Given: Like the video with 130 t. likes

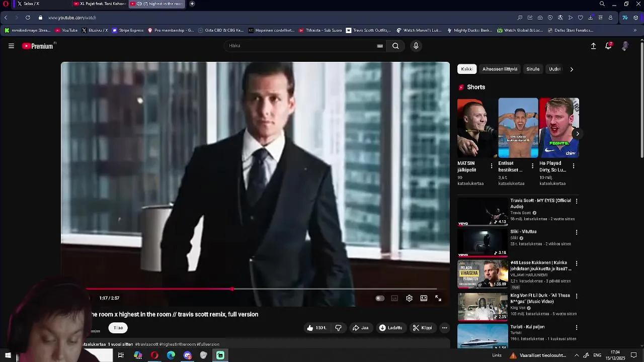Looking at the screenshot, I should click(316, 328).
